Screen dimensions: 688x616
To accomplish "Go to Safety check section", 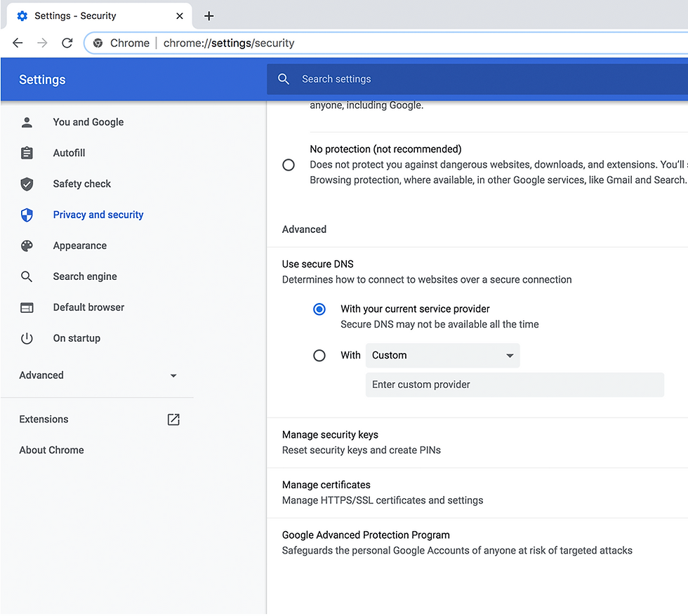I will 81,184.
